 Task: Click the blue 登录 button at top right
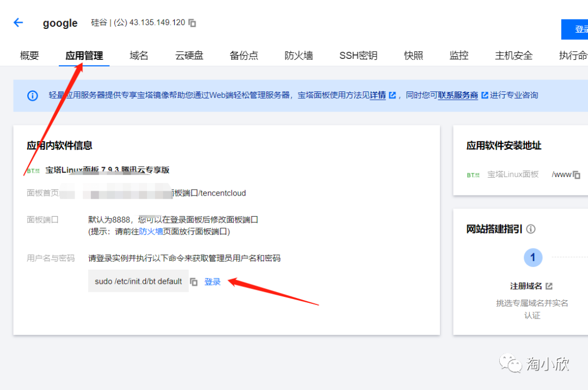[574, 29]
